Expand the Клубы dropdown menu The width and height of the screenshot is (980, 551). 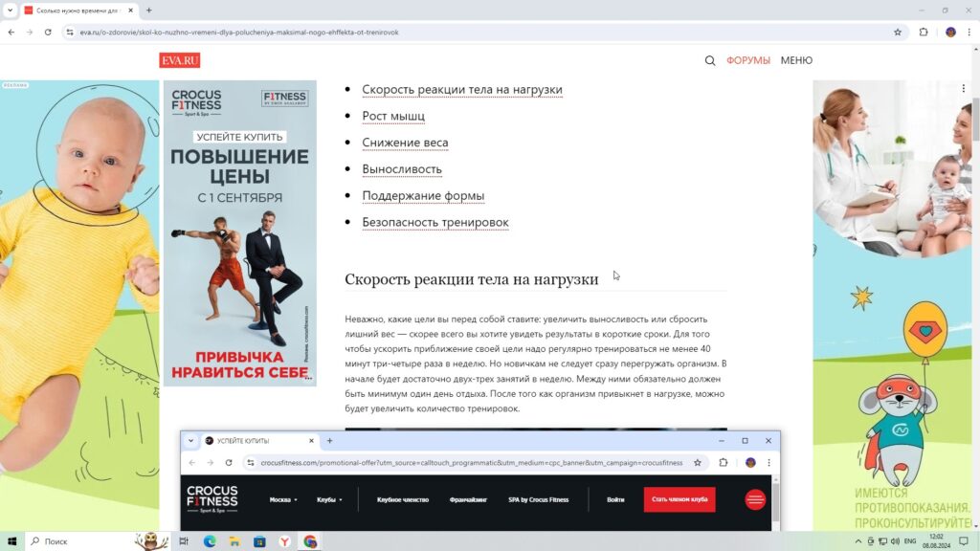click(329, 499)
